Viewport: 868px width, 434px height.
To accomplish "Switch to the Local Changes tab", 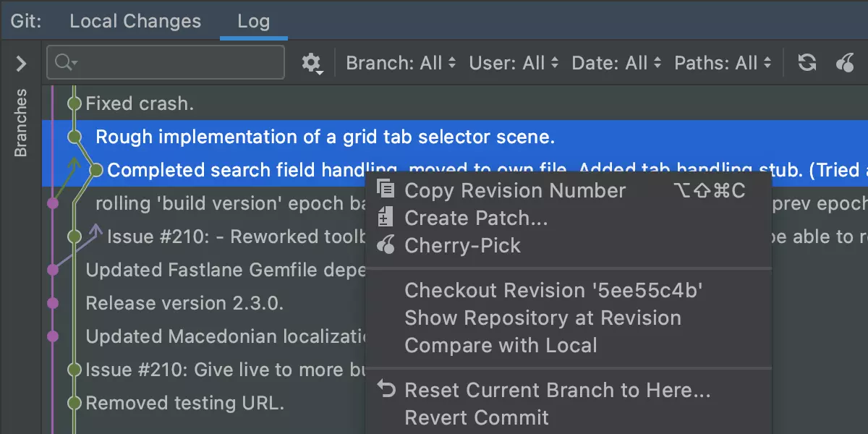I will coord(135,21).
